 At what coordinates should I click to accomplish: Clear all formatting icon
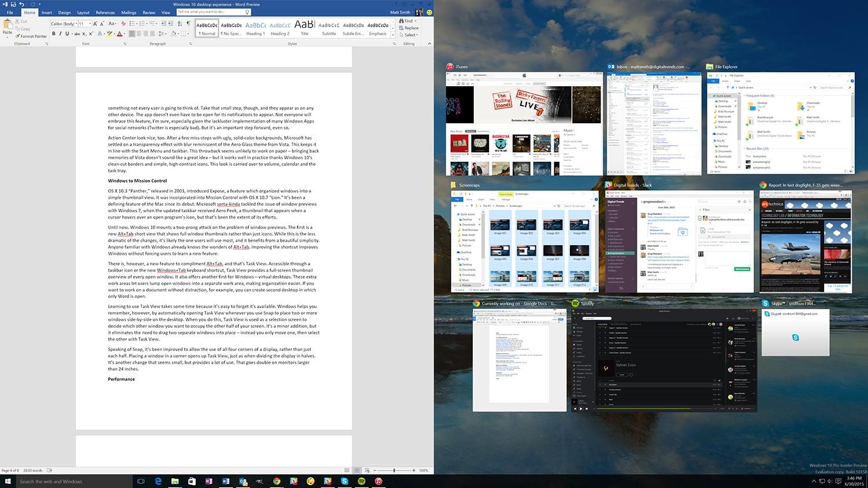coord(123,24)
